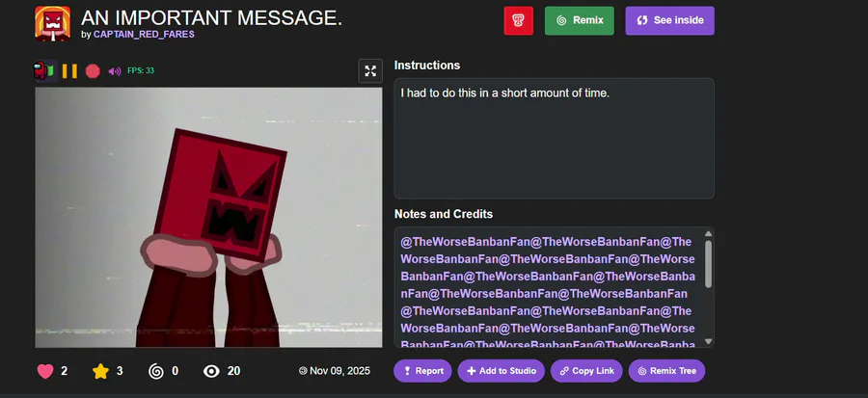
Task: Mute the project sound speaker icon
Action: pos(115,71)
